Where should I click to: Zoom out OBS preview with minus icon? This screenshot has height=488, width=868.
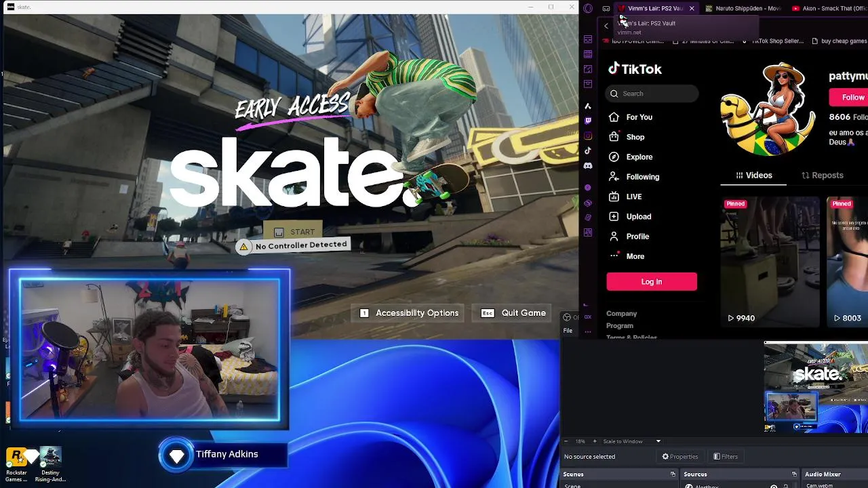pyautogui.click(x=567, y=441)
